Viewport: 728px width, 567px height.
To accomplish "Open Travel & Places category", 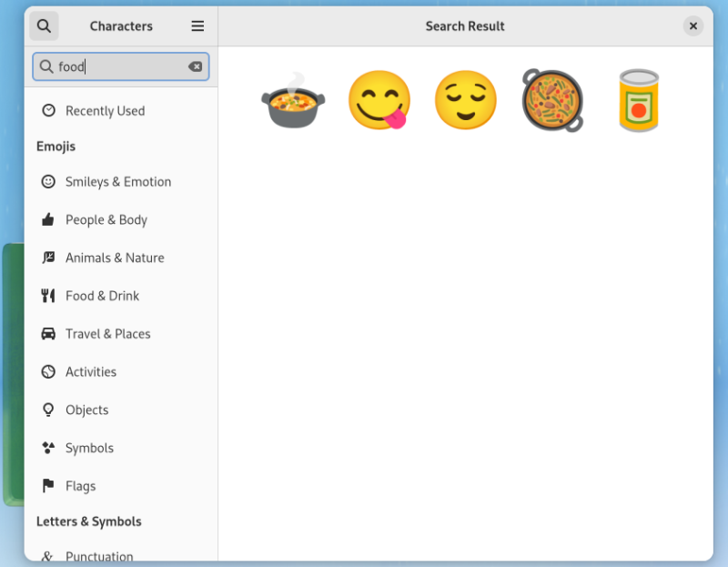I will (121, 334).
